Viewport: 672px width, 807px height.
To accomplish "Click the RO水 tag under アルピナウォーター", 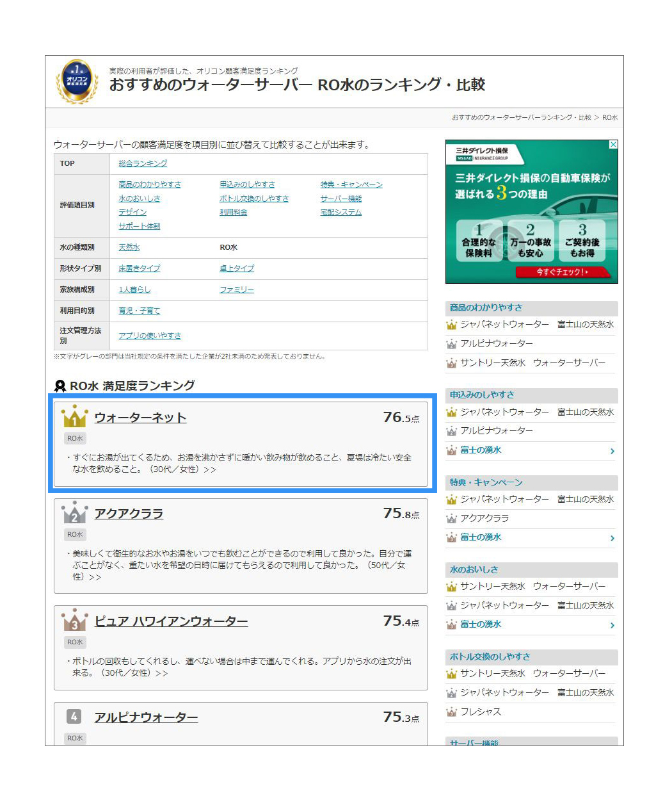I will coord(76,738).
